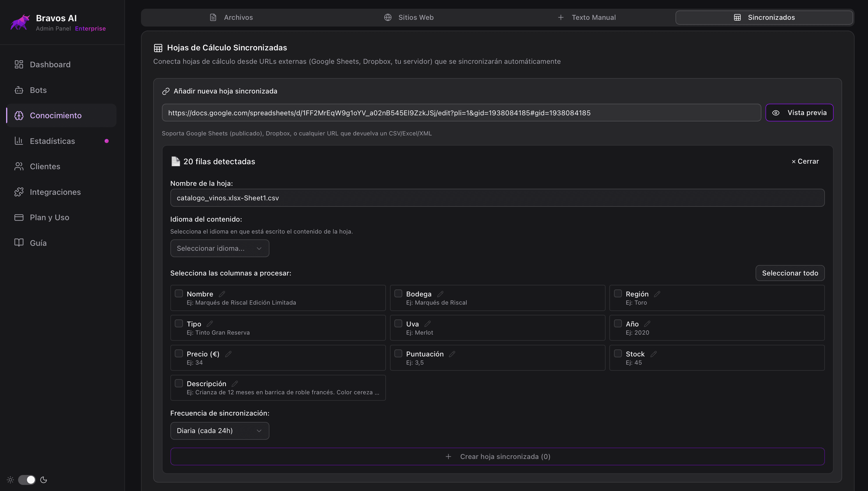Open Integraciones in the sidebar
The image size is (868, 491).
[61, 192]
